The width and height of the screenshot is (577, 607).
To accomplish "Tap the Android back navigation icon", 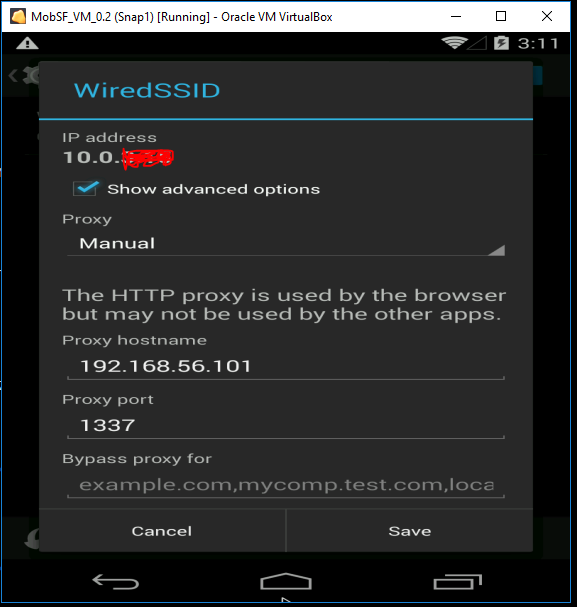I will point(115,581).
